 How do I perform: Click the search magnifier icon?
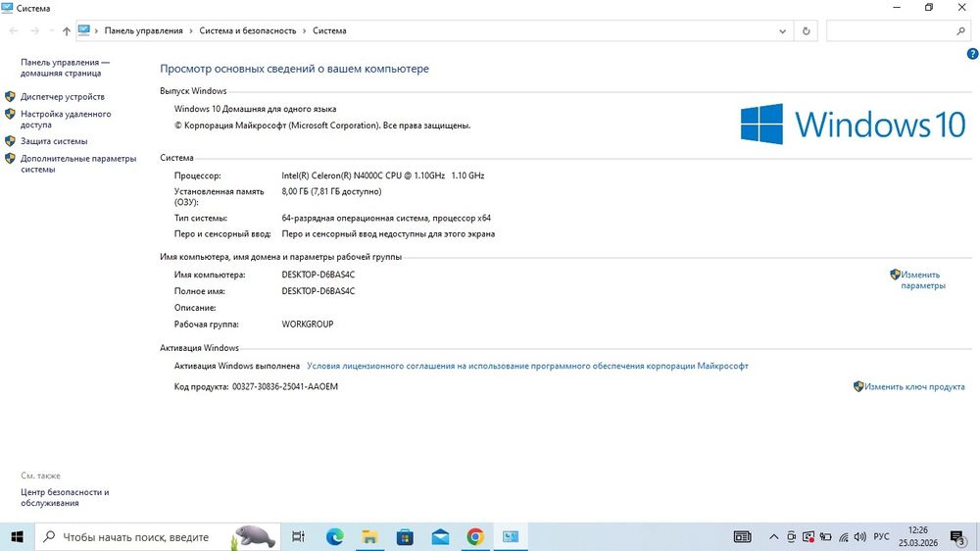[x=960, y=30]
